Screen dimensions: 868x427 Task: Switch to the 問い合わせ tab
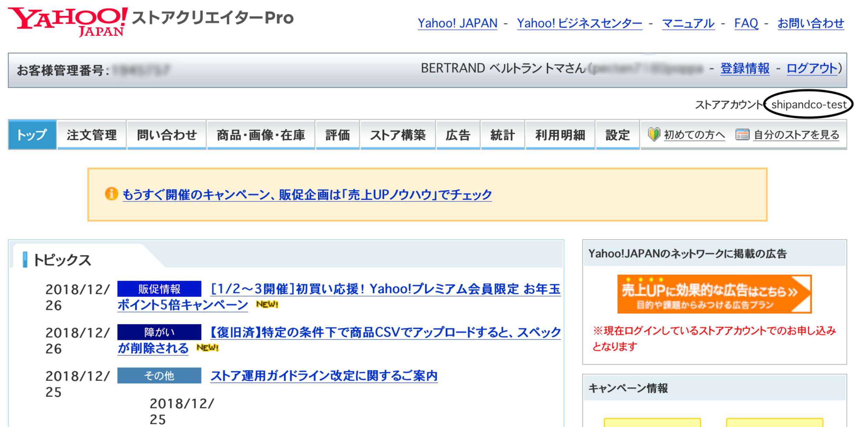pyautogui.click(x=167, y=135)
